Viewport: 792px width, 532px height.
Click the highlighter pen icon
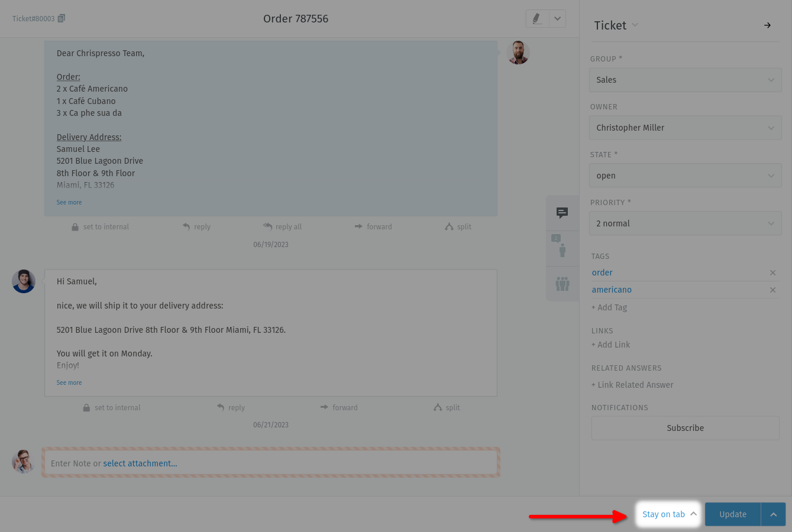537,19
